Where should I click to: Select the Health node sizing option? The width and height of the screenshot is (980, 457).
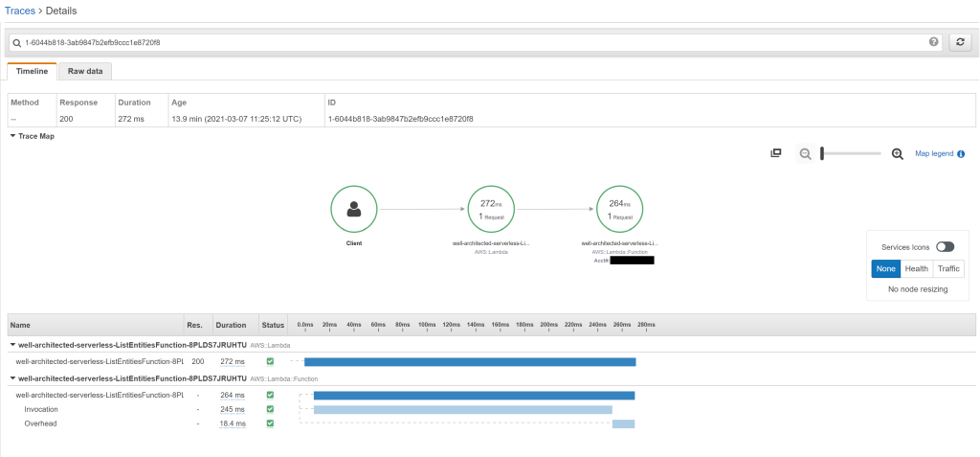916,269
